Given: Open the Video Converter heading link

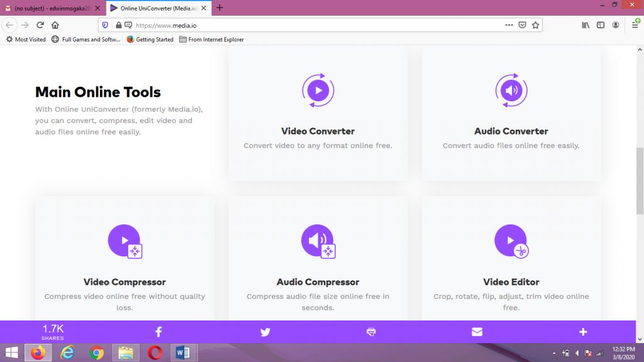Looking at the screenshot, I should 318,131.
